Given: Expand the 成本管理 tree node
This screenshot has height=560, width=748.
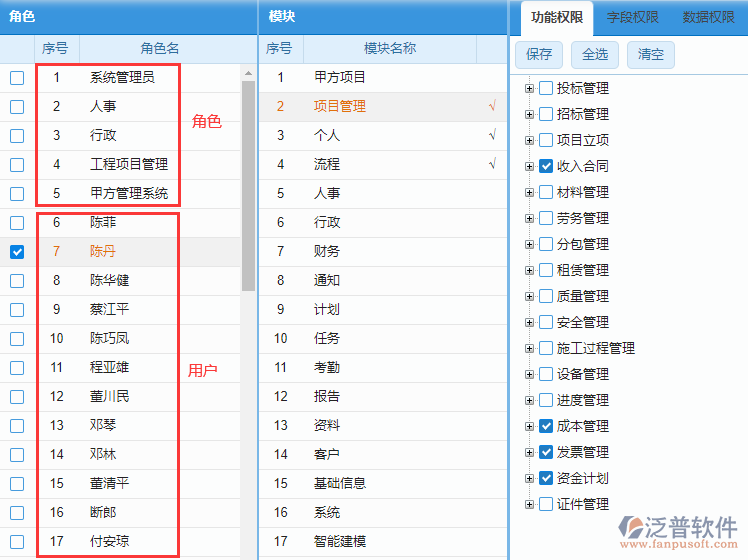Looking at the screenshot, I should tap(529, 426).
